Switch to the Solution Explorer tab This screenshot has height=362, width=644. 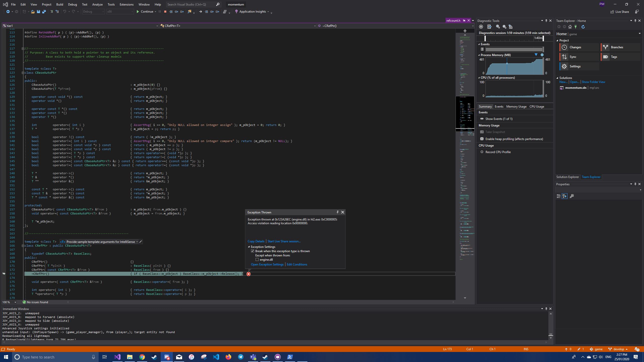[x=568, y=177]
